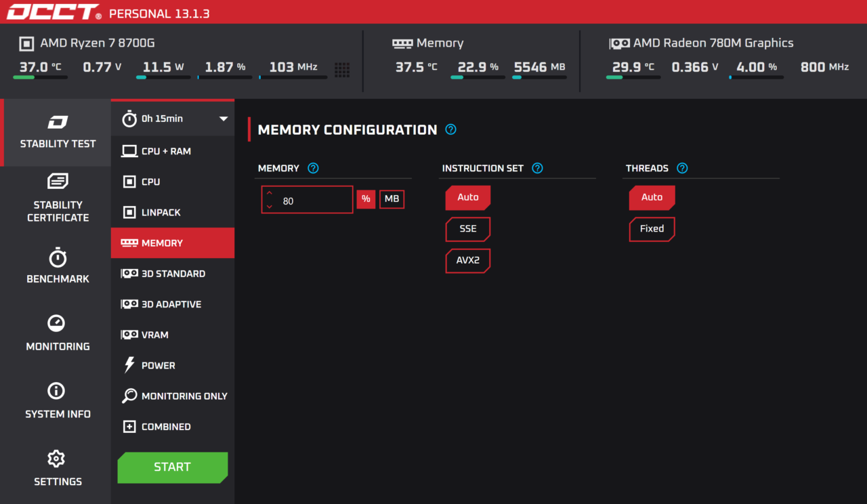
Task: Click the memory temperature reading 37.5 °C
Action: 417,67
